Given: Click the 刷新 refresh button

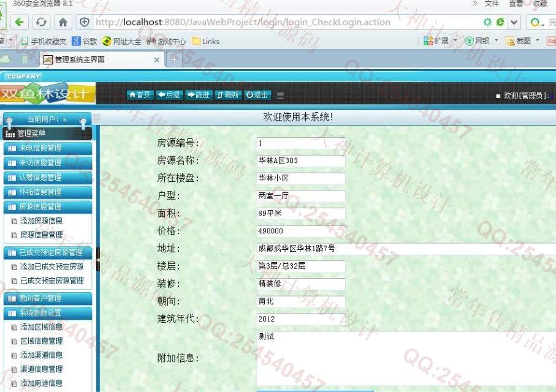Looking at the screenshot, I should tap(228, 95).
